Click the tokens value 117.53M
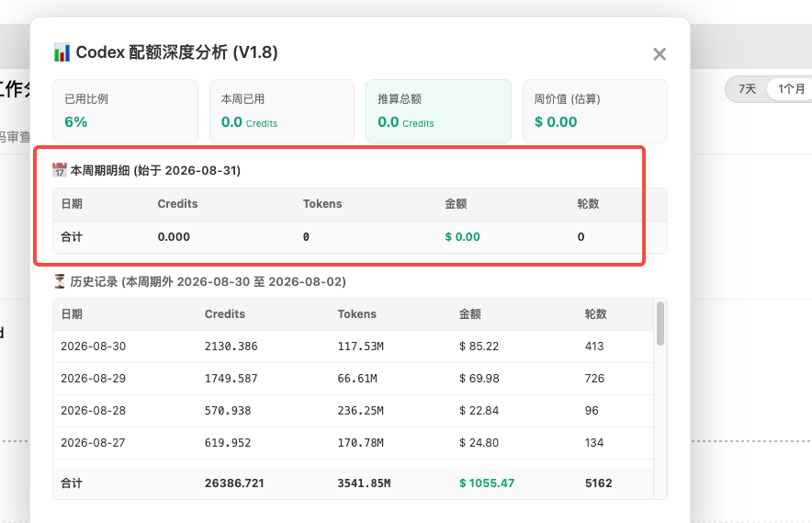Screen dimensions: 812x523 [361, 347]
